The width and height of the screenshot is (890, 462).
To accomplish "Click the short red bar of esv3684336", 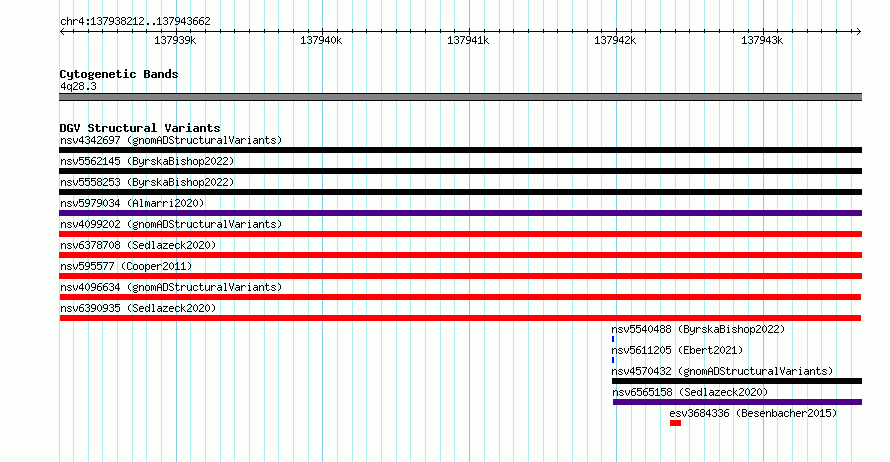I will 675,423.
